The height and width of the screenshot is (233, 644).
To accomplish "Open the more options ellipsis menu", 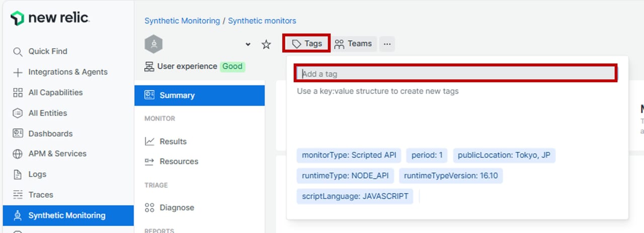I will pos(386,44).
